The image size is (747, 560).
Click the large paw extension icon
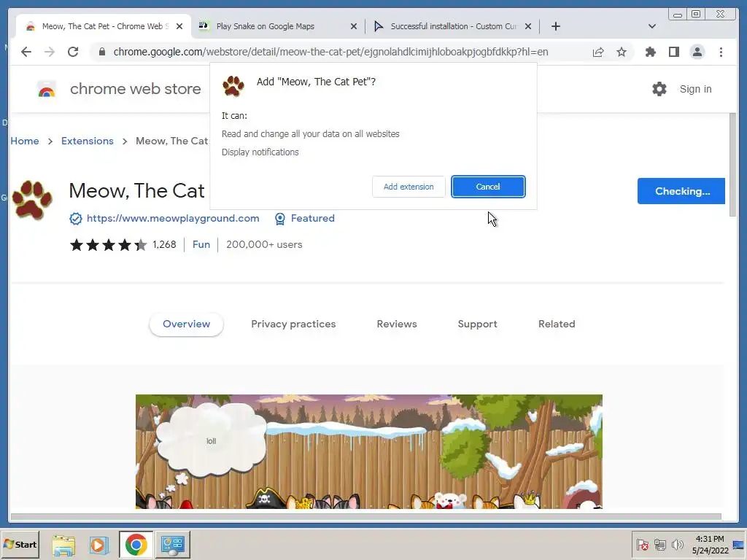(32, 200)
